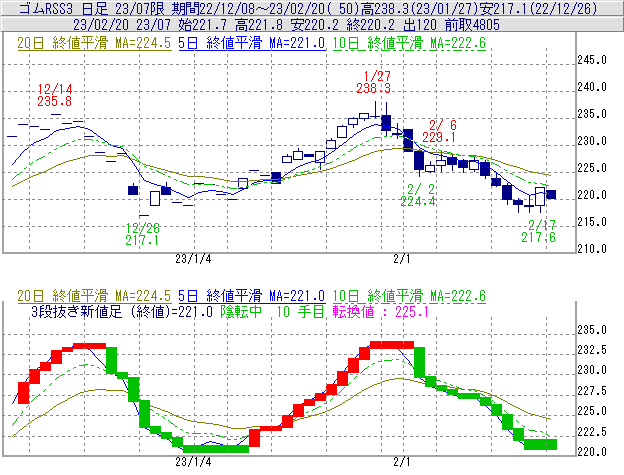Select lower chart 10日 終値平滑 MA=222.6 legend
624x475 pixels.
tap(409, 296)
